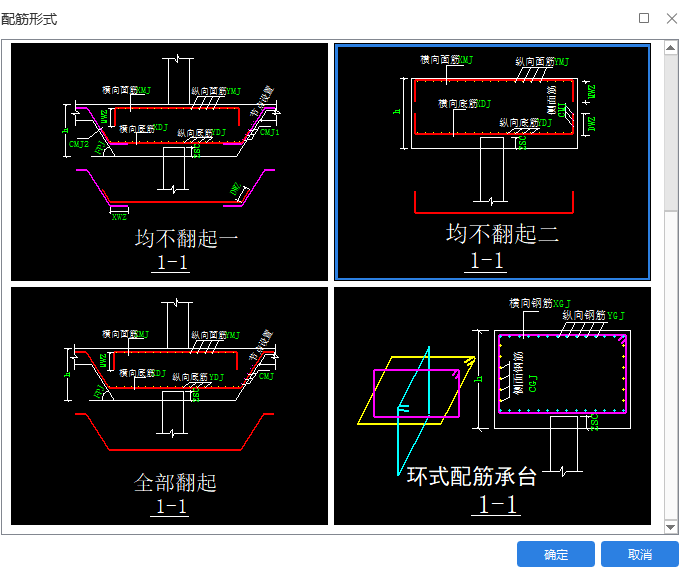The image size is (680, 571).
Task: Select the 均不翻起二 reinforcement diagram
Action: (492, 162)
